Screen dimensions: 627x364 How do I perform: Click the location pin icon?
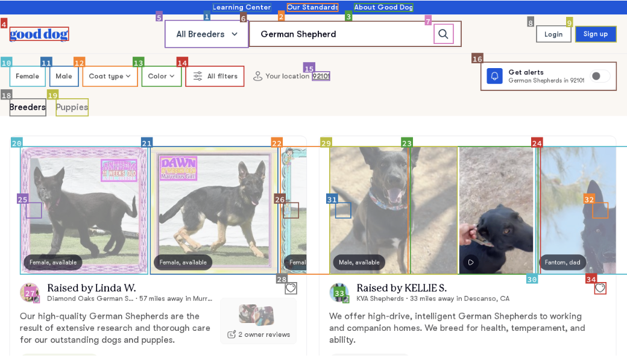pos(259,76)
